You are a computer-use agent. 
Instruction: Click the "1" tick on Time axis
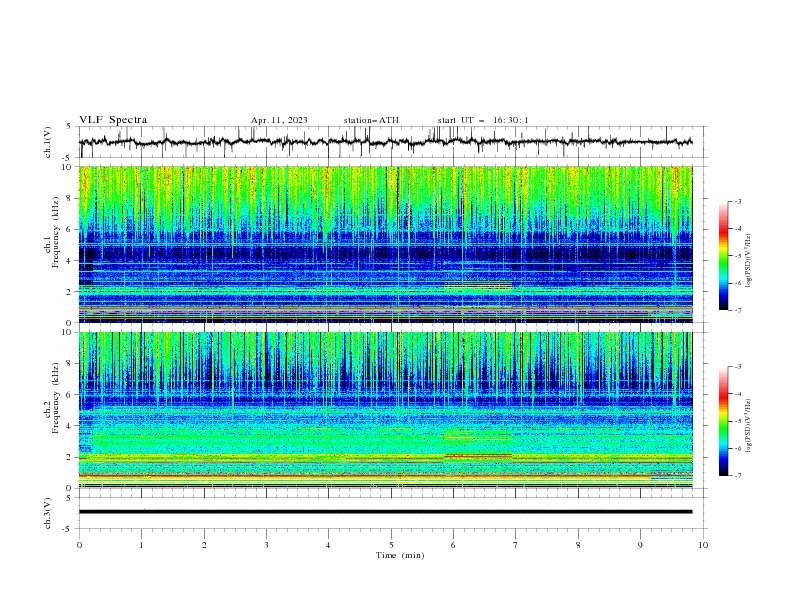141,545
